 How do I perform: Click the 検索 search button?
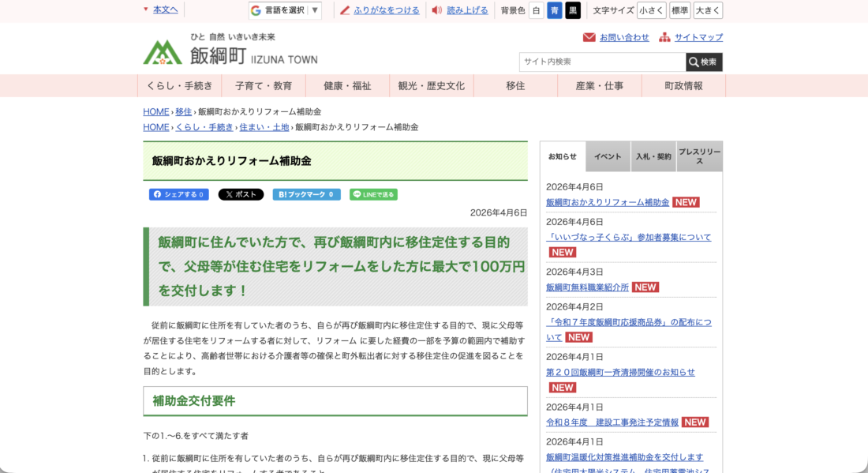coord(704,62)
